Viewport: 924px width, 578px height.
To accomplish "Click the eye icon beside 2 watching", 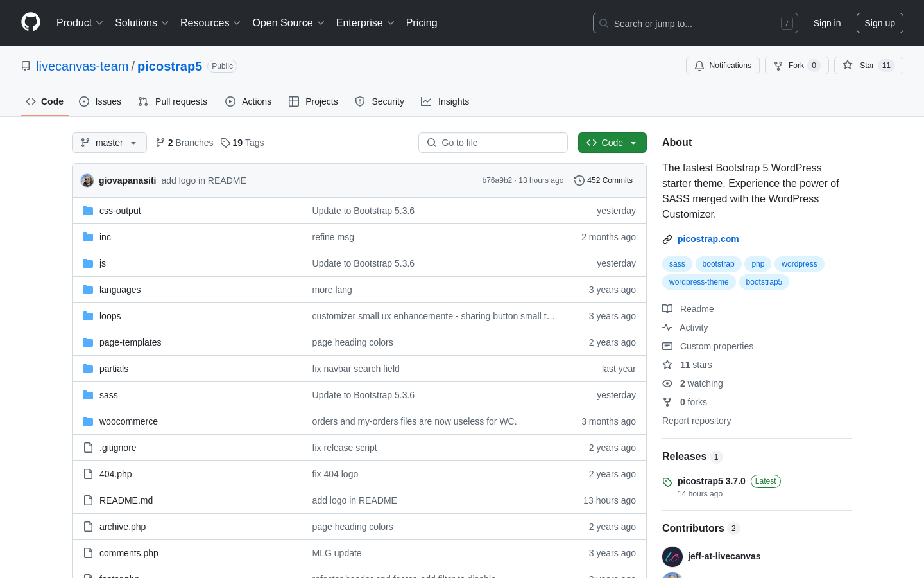I will click(x=667, y=383).
